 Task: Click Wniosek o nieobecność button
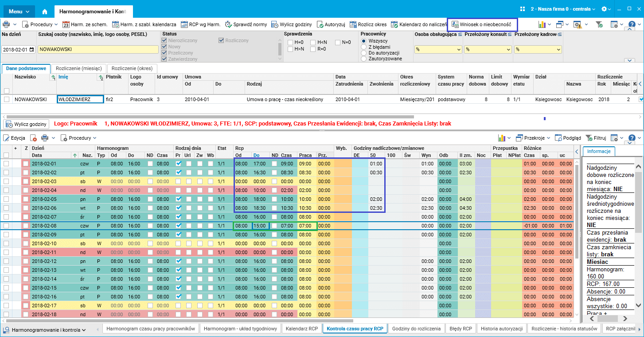482,24
